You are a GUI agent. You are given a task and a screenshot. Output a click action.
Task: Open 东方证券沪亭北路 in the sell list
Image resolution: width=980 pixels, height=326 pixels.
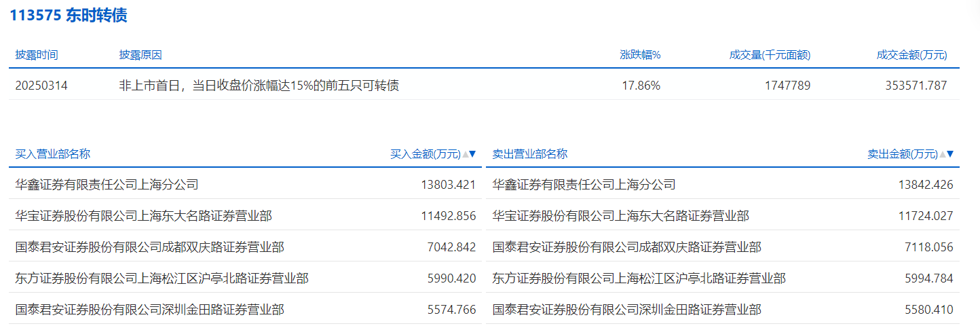click(639, 278)
